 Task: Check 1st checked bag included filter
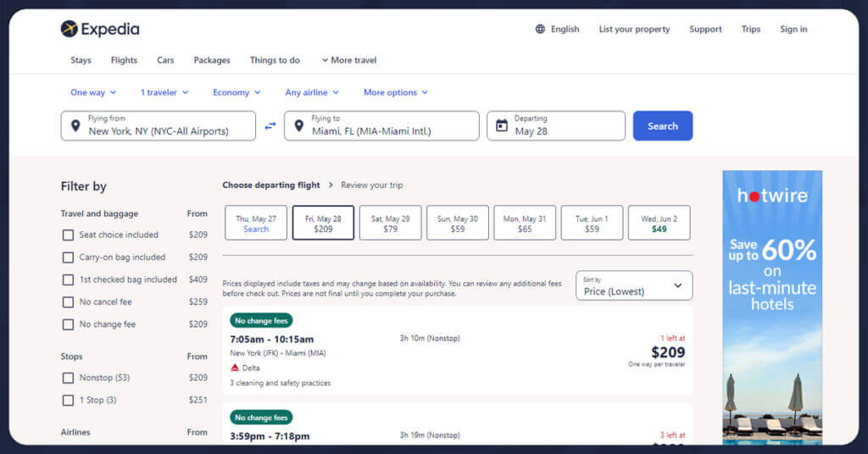[x=68, y=280]
